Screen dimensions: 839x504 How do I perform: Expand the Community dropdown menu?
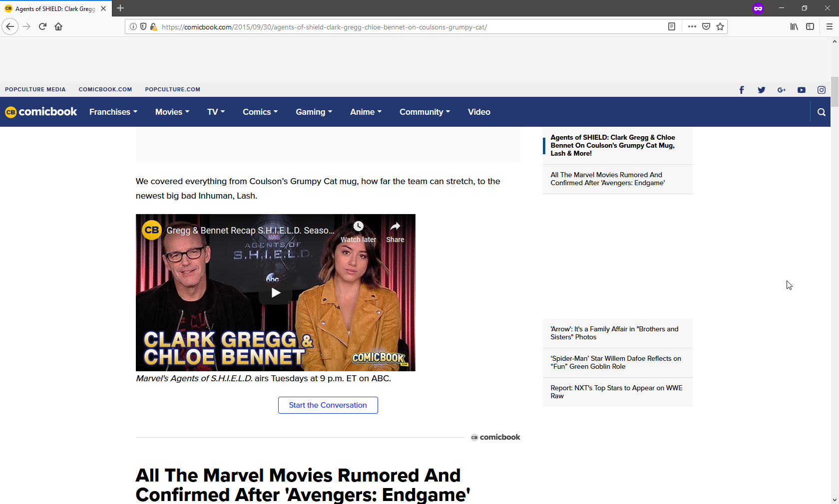pyautogui.click(x=424, y=112)
